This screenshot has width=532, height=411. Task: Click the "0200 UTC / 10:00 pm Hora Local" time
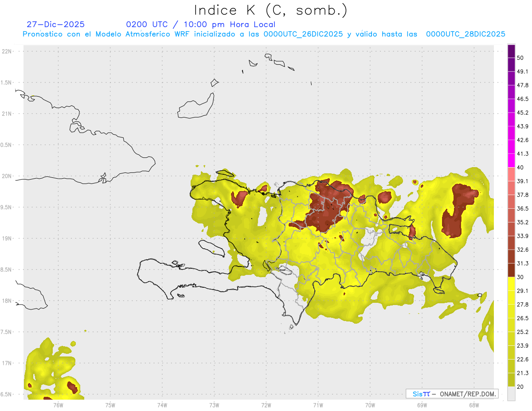pos(201,24)
